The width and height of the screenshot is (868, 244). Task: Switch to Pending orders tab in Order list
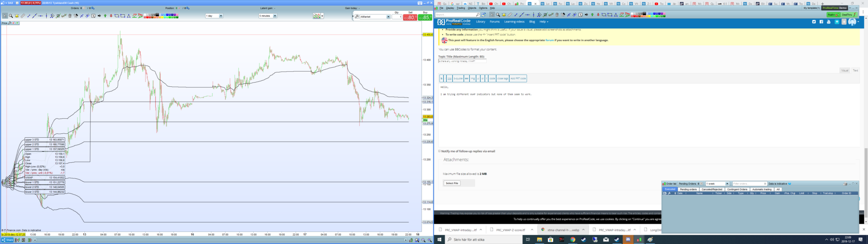pos(688,189)
